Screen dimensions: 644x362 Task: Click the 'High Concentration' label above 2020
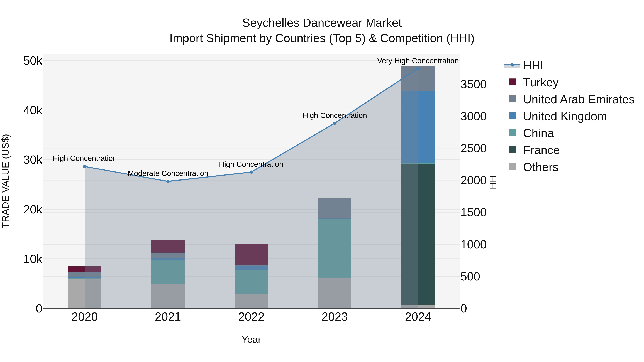[x=85, y=158]
